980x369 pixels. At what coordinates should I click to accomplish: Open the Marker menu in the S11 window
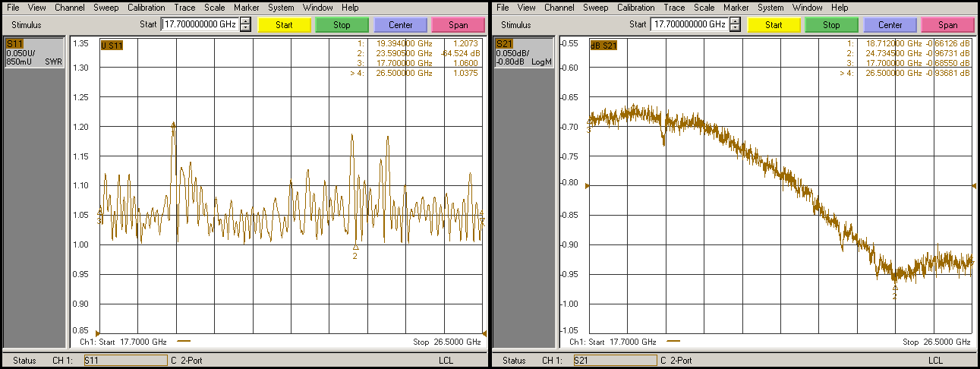245,8
